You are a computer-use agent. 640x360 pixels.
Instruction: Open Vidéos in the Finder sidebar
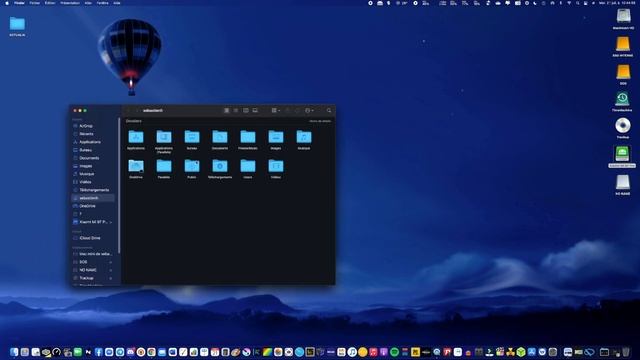93,182
